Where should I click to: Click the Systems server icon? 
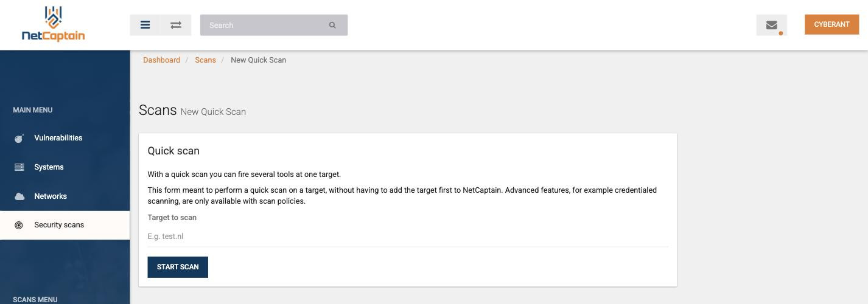click(x=19, y=167)
